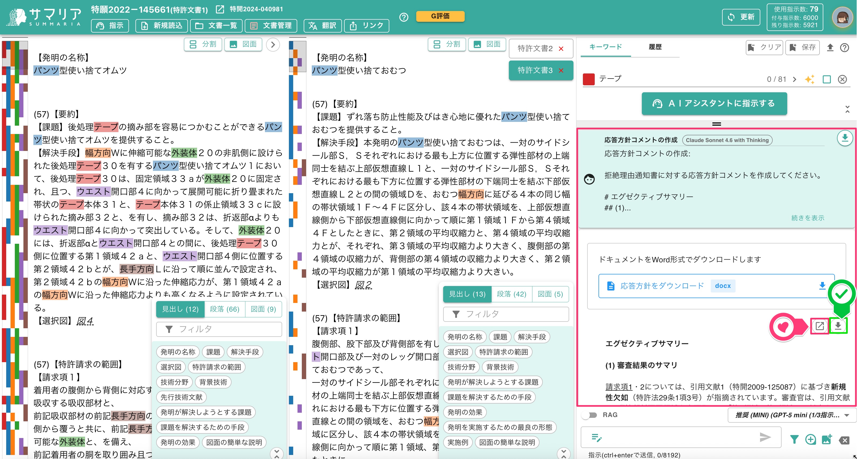The image size is (868, 459).
Task: Toggle the RAG switch
Action: click(589, 415)
